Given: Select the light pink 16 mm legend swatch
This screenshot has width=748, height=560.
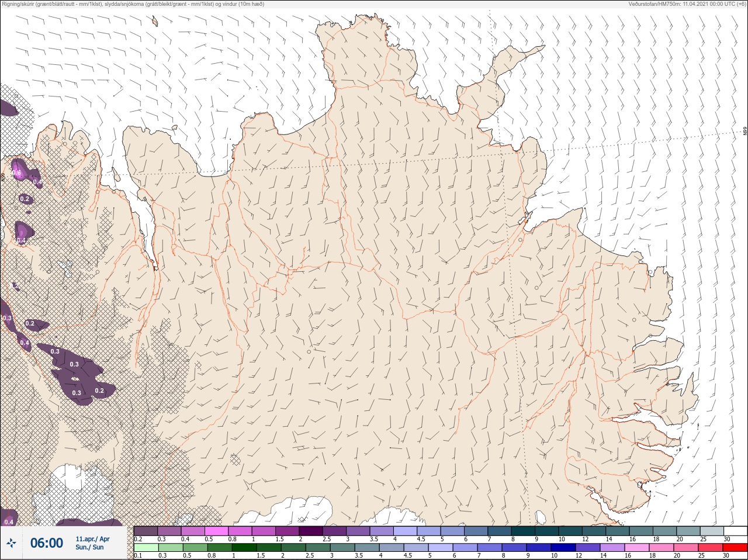Looking at the screenshot, I should (x=637, y=548).
